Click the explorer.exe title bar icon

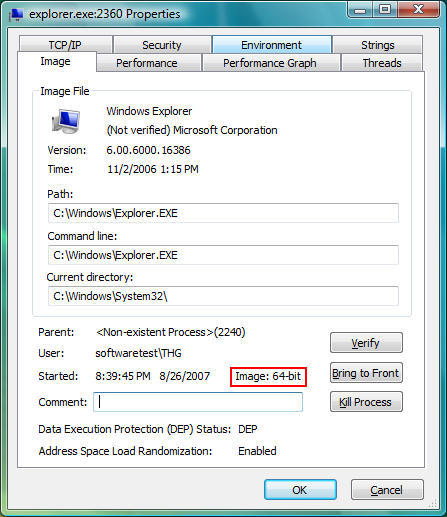16,14
